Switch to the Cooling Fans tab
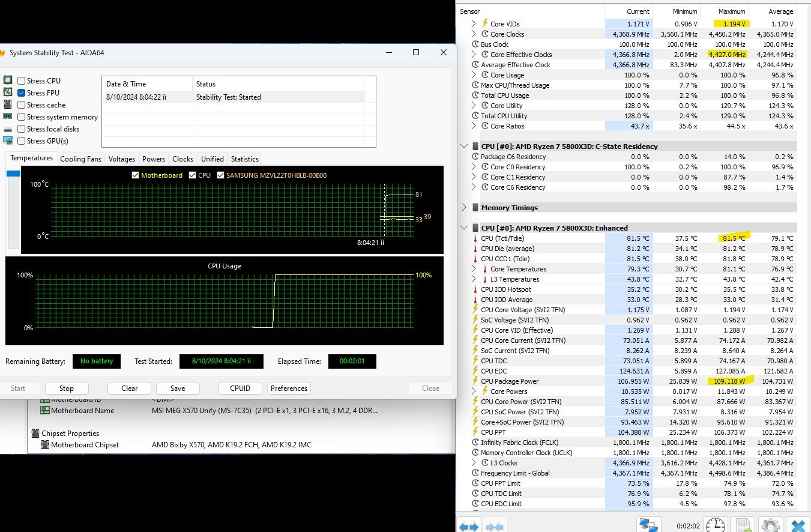Screen dimensions: 811x532 coord(81,159)
